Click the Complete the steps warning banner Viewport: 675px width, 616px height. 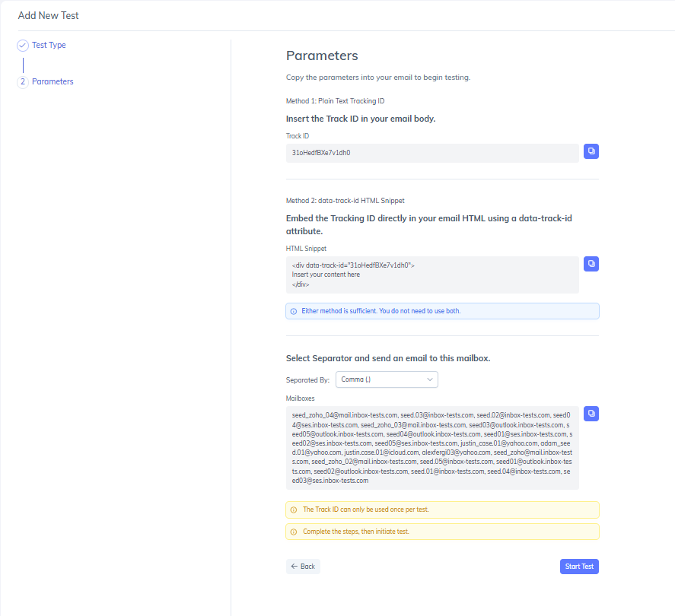click(442, 532)
